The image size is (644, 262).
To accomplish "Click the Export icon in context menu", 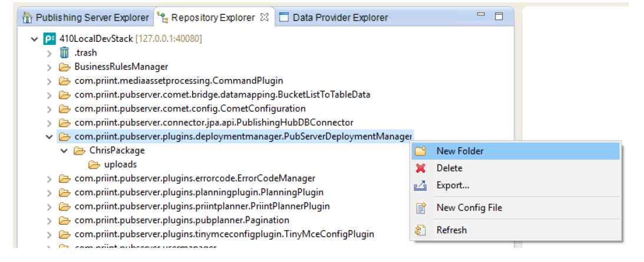I will (x=420, y=185).
